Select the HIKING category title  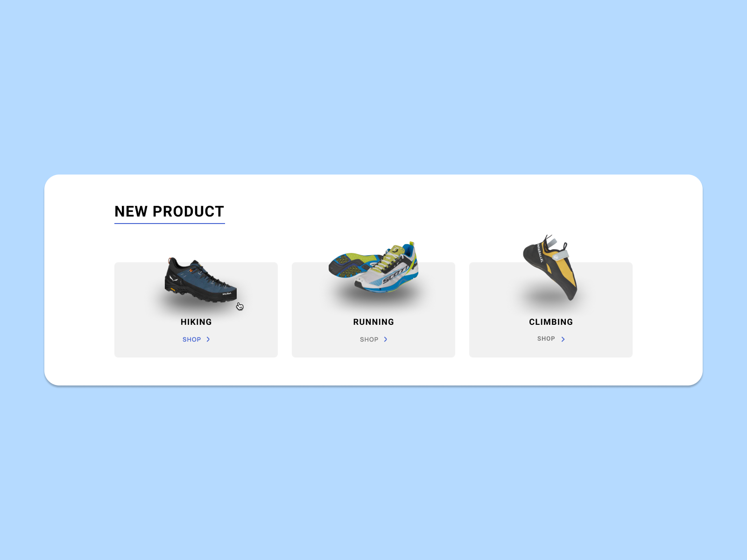196,322
